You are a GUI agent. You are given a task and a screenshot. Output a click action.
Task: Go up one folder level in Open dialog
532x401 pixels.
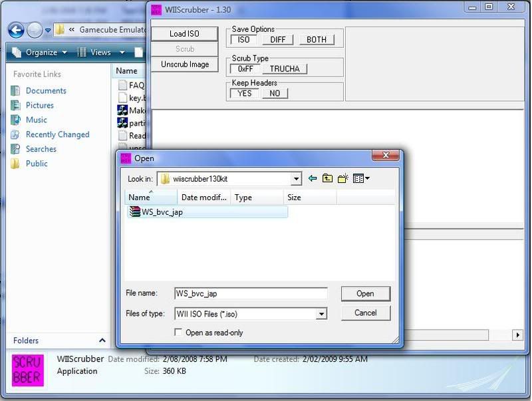(327, 178)
